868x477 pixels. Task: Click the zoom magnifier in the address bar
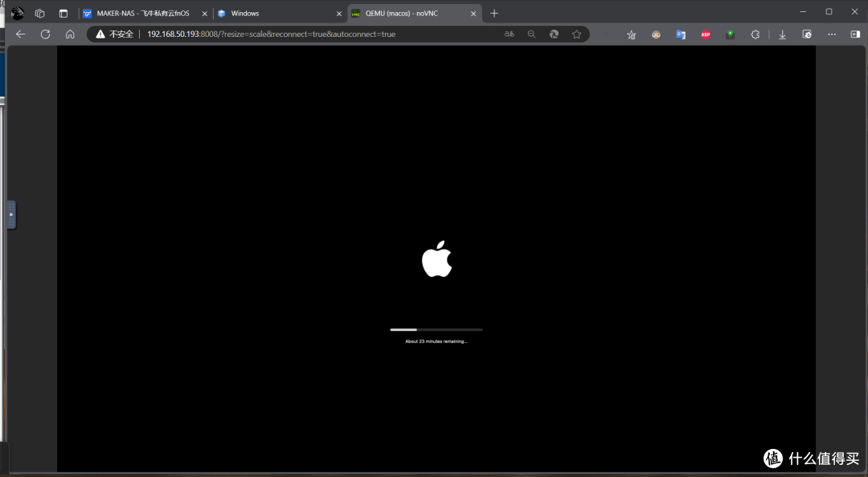point(531,34)
